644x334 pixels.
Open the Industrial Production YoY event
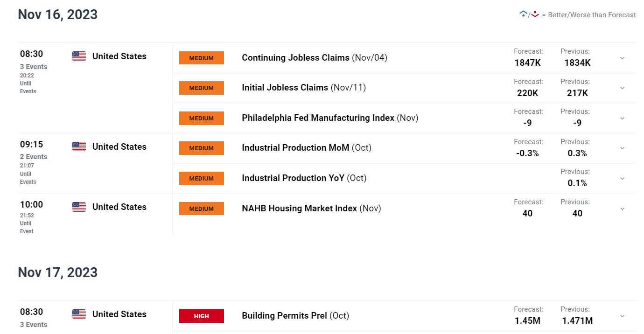pos(304,178)
